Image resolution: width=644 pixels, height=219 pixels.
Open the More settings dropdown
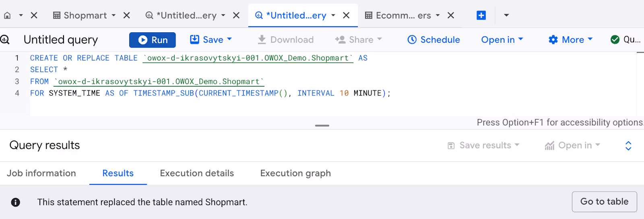571,40
